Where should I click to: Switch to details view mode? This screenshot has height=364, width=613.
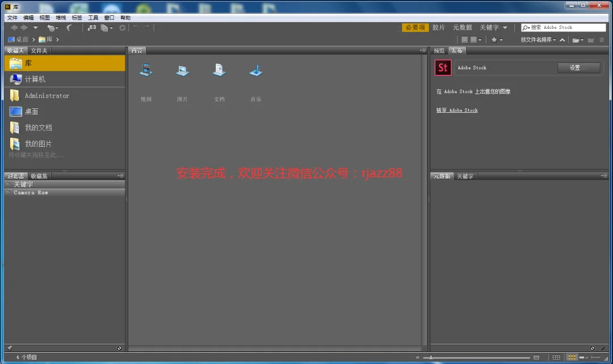(x=584, y=357)
